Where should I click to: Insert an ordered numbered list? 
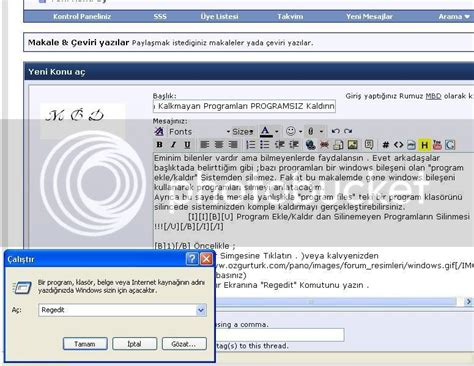point(250,145)
